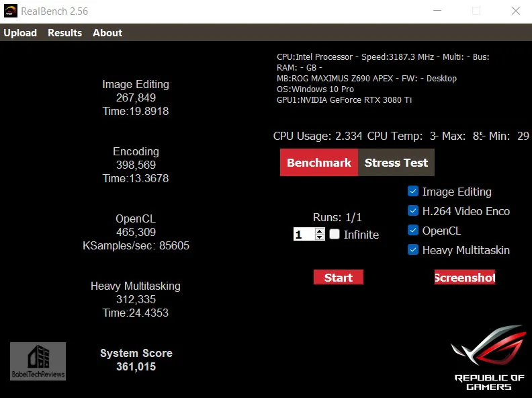Click the MB:ROG MAXIMUS Z690 APEX line

pyautogui.click(x=367, y=79)
